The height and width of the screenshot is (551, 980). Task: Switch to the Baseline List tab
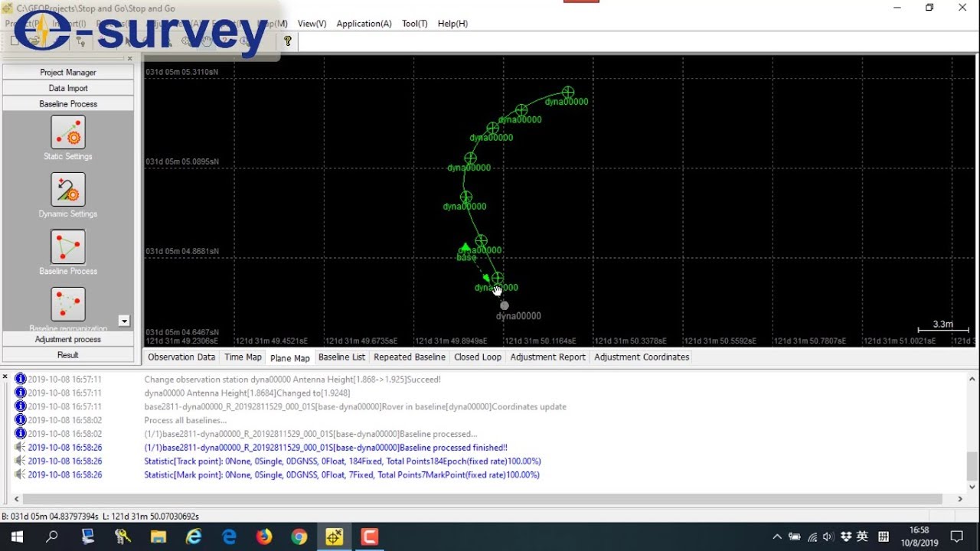pyautogui.click(x=341, y=357)
